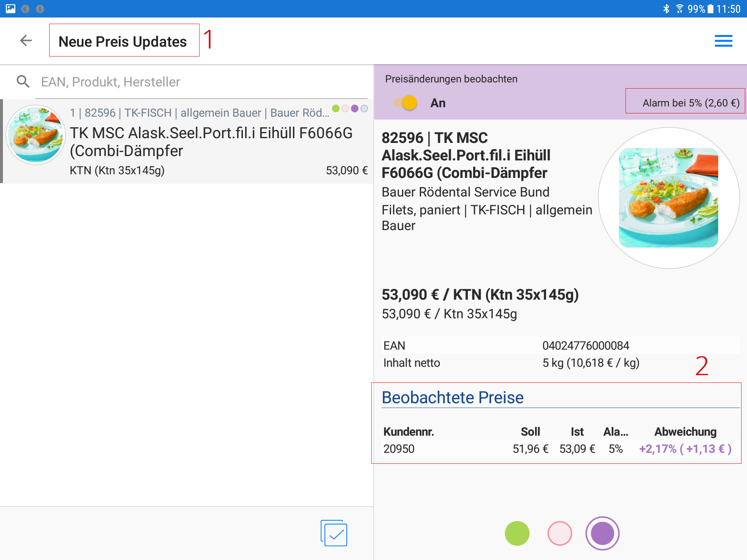Screen dimensions: 747x560
Task: Tap the Bluetooth status icon
Action: click(666, 9)
